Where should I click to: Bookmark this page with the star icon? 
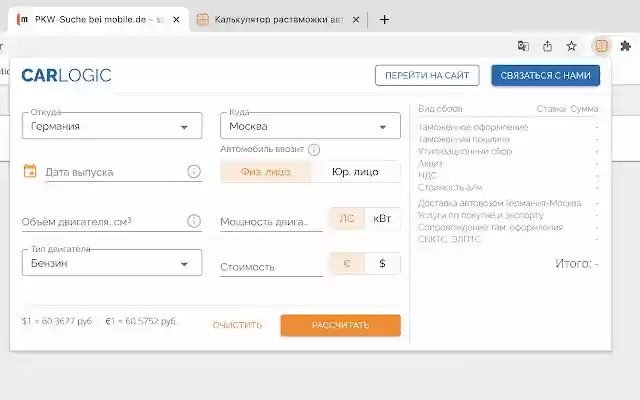point(571,46)
